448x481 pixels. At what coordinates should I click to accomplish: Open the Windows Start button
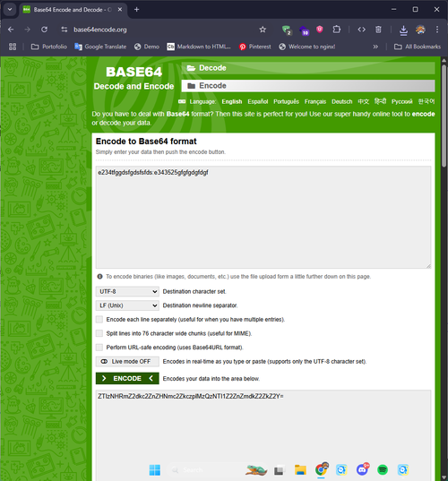coord(155,470)
